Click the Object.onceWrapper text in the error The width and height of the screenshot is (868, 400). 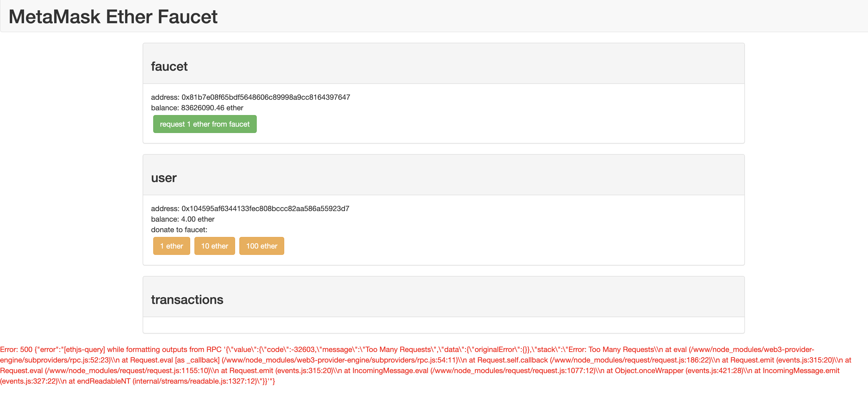click(x=649, y=371)
